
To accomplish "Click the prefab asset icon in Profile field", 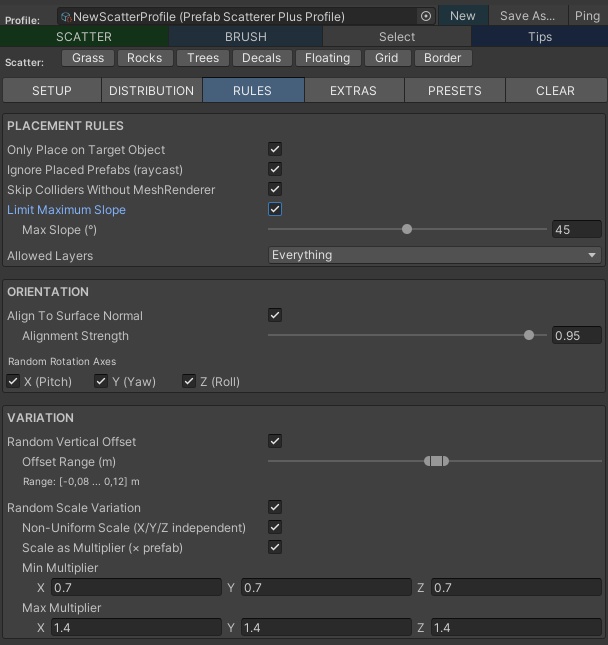I will [66, 17].
